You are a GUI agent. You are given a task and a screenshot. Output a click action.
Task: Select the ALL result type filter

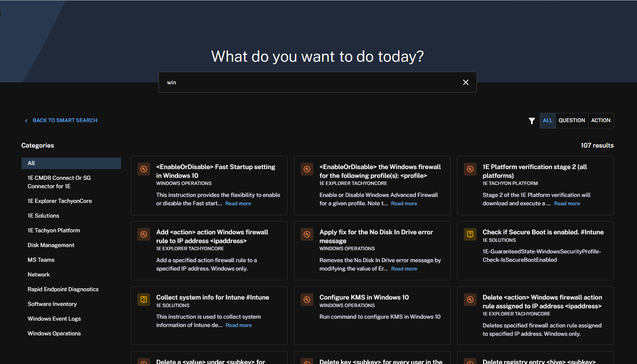point(547,121)
